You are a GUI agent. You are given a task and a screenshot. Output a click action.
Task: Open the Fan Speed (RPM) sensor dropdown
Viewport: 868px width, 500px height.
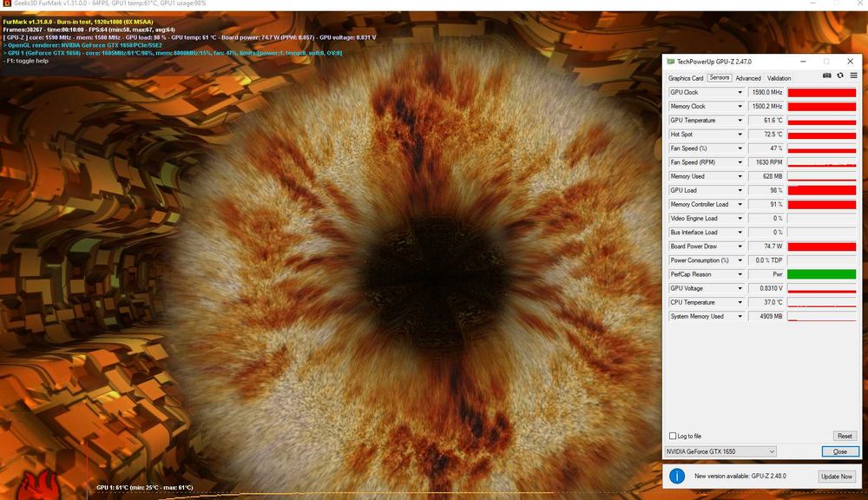[740, 162]
